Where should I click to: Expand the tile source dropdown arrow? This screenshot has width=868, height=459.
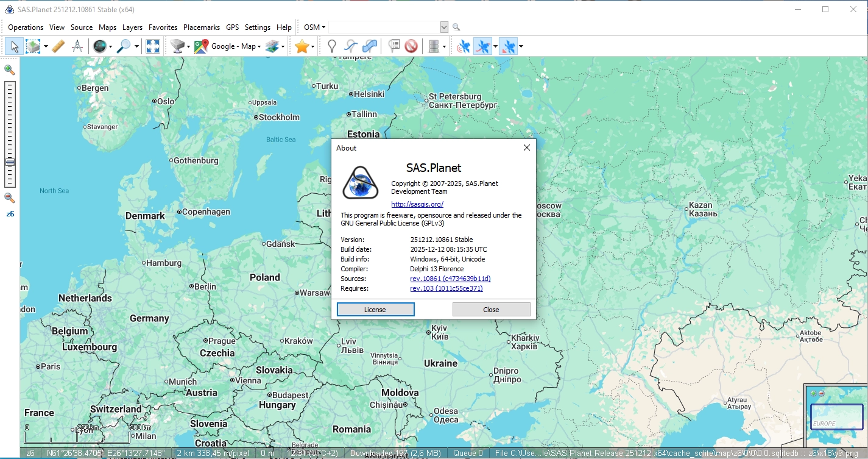pyautogui.click(x=189, y=46)
